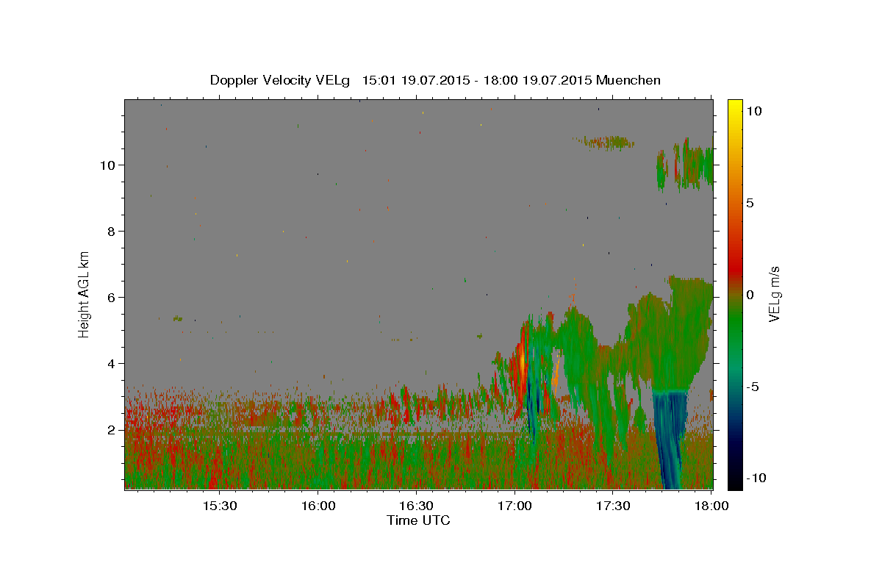Click the 16:00 time tick label

click(318, 506)
